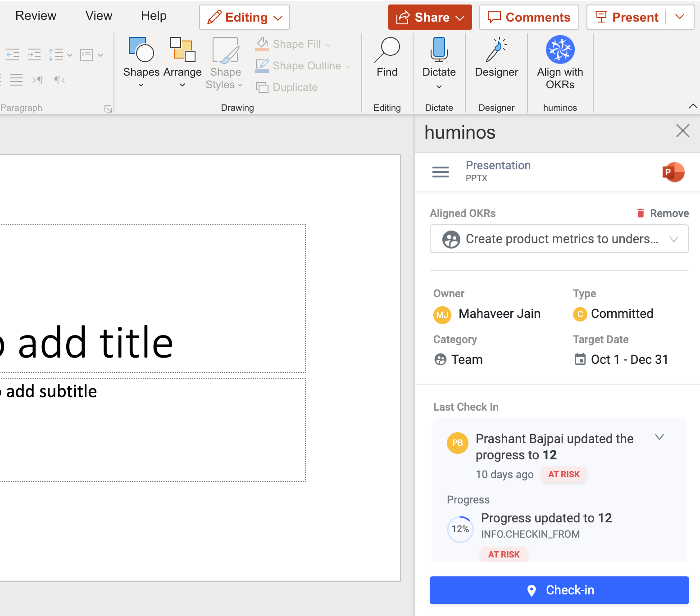Click the Team category icon
Screen dimensions: 700x616
[440, 359]
